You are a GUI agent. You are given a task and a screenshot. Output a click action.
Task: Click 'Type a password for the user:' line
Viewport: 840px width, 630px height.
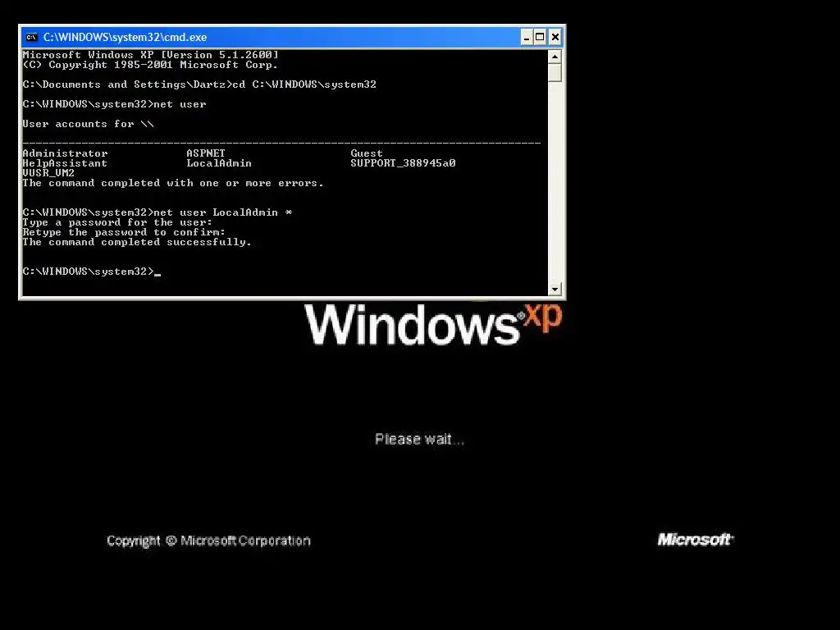[117, 222]
